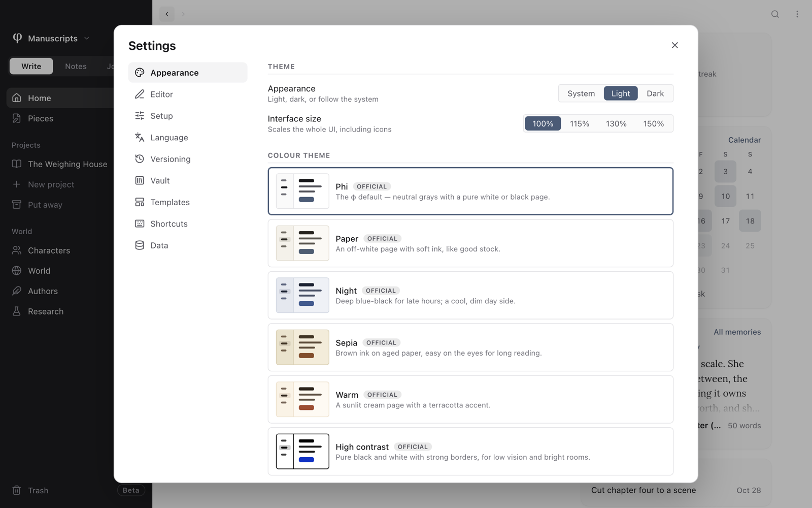Click the search magnifier icon in main window

(x=775, y=14)
